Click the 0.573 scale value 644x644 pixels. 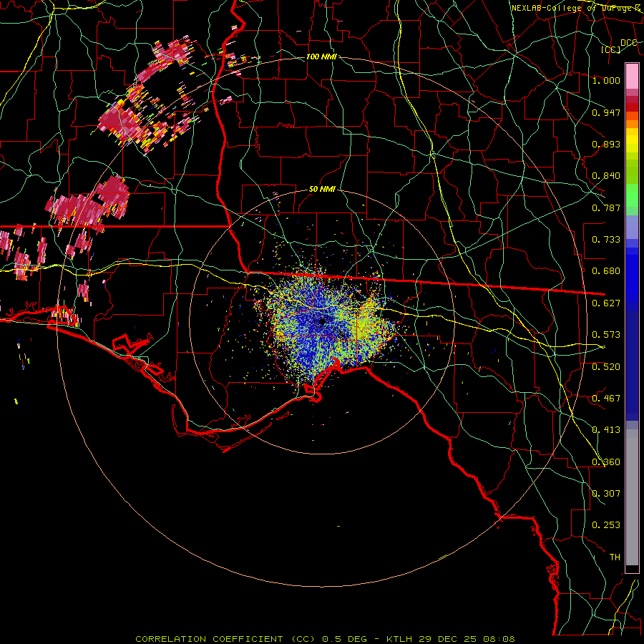click(606, 335)
